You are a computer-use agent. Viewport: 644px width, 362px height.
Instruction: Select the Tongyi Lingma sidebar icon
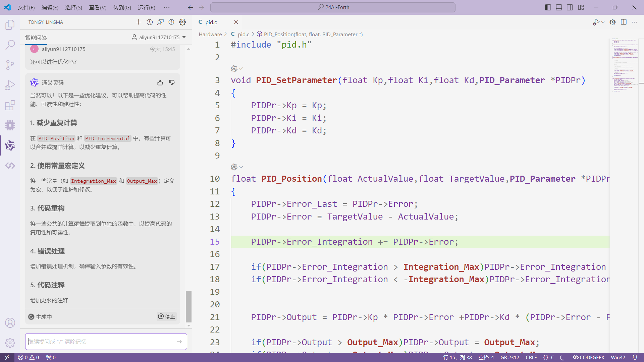[x=10, y=145]
